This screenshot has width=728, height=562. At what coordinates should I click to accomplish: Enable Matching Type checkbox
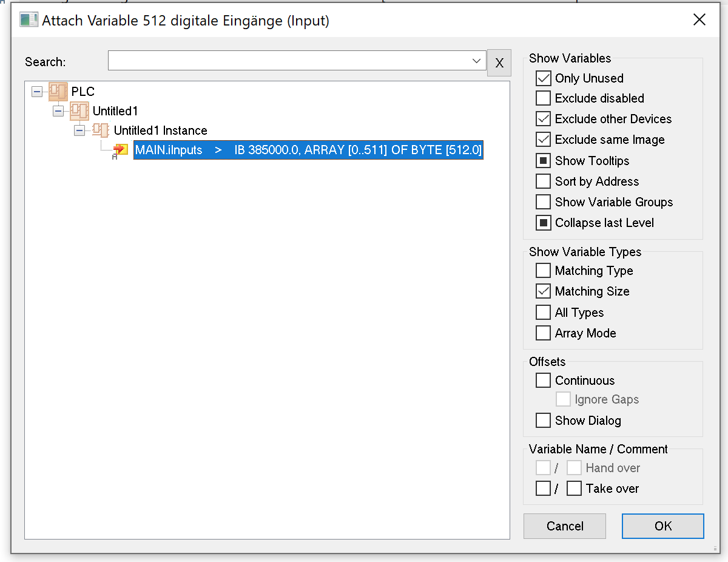pyautogui.click(x=543, y=271)
